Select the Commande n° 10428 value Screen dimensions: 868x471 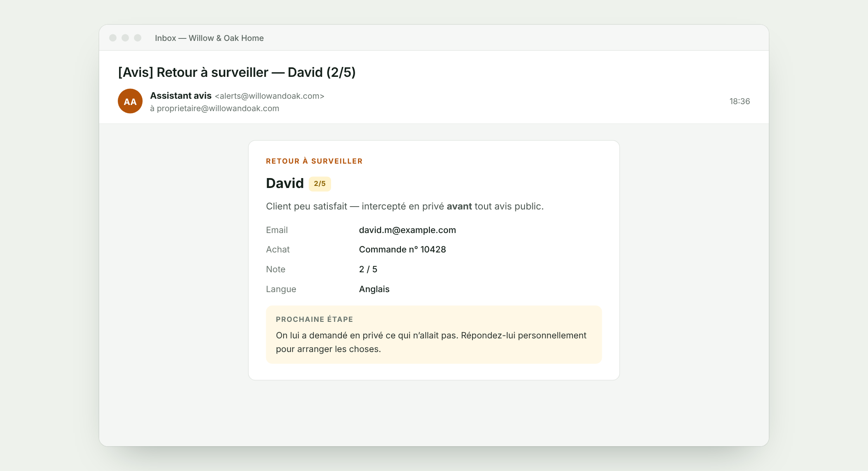402,250
